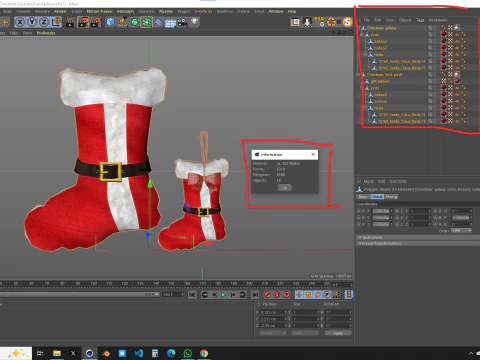
Task: Click the move tool icon at toolbar start
Action: [x=5, y=22]
